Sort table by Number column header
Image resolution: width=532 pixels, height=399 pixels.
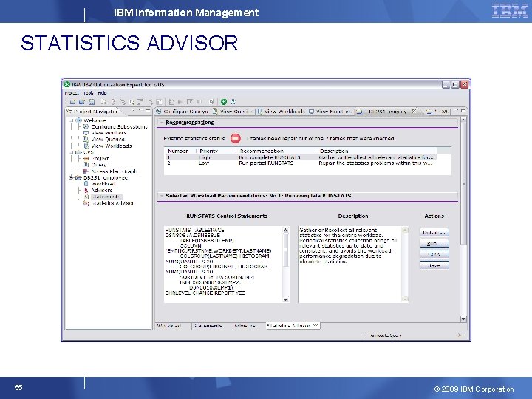pos(180,151)
